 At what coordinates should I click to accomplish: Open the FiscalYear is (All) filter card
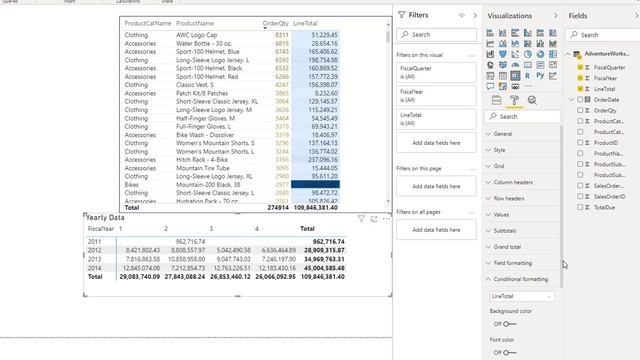pos(436,96)
